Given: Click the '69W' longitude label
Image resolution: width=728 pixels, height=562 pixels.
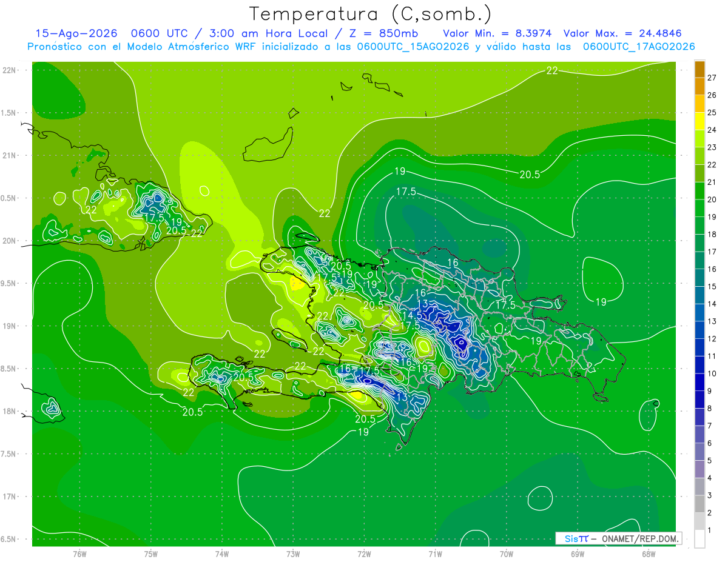Looking at the screenshot, I should pyautogui.click(x=578, y=554).
